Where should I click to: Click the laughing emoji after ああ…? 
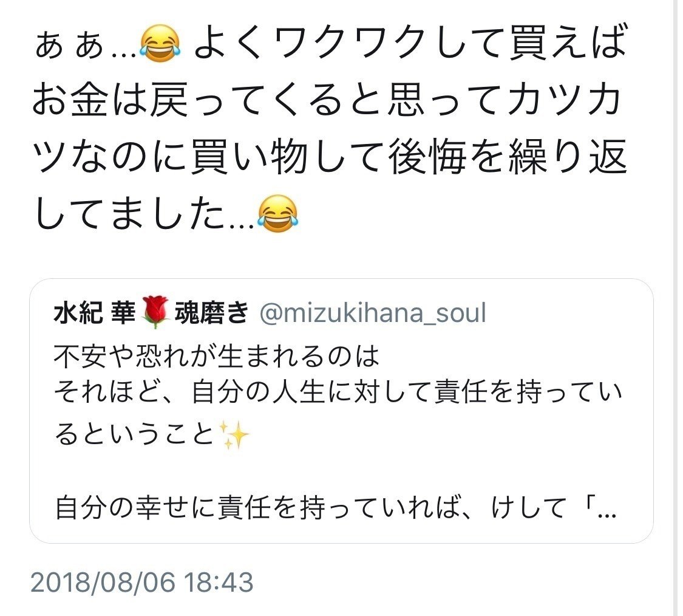coord(160,44)
